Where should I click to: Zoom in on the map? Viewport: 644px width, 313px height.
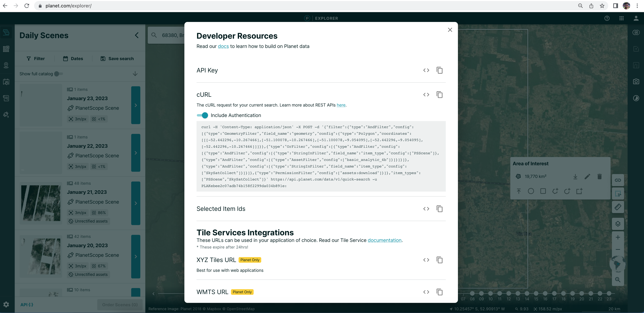click(x=618, y=237)
